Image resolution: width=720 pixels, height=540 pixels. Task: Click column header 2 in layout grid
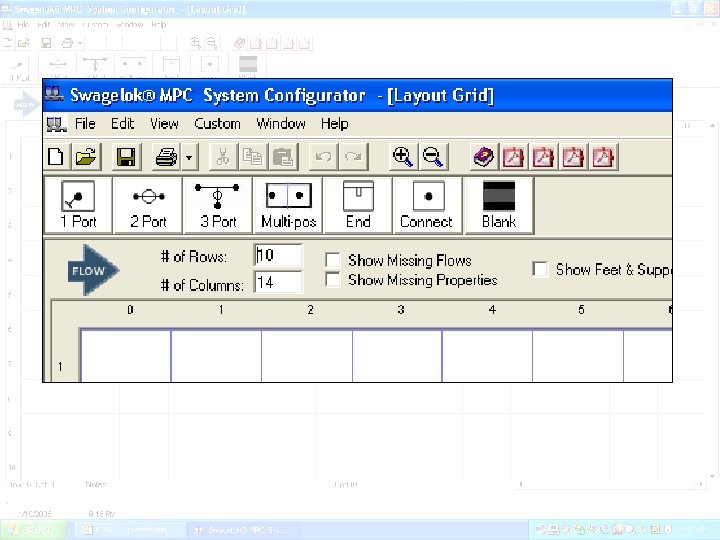coord(310,310)
